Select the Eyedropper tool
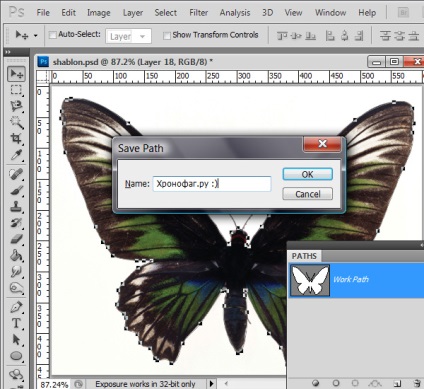 point(16,154)
